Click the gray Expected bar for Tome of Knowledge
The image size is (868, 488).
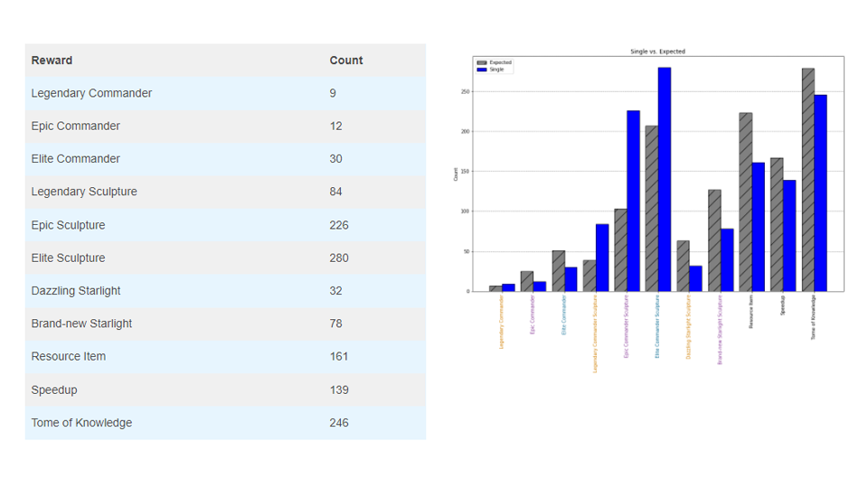(807, 181)
